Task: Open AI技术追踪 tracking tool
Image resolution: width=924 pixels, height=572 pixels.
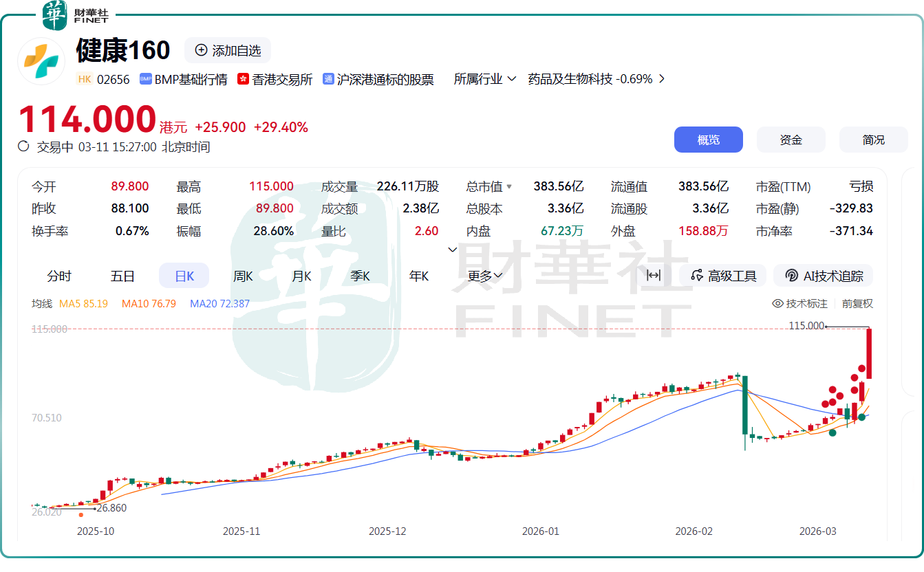Action: coord(824,276)
